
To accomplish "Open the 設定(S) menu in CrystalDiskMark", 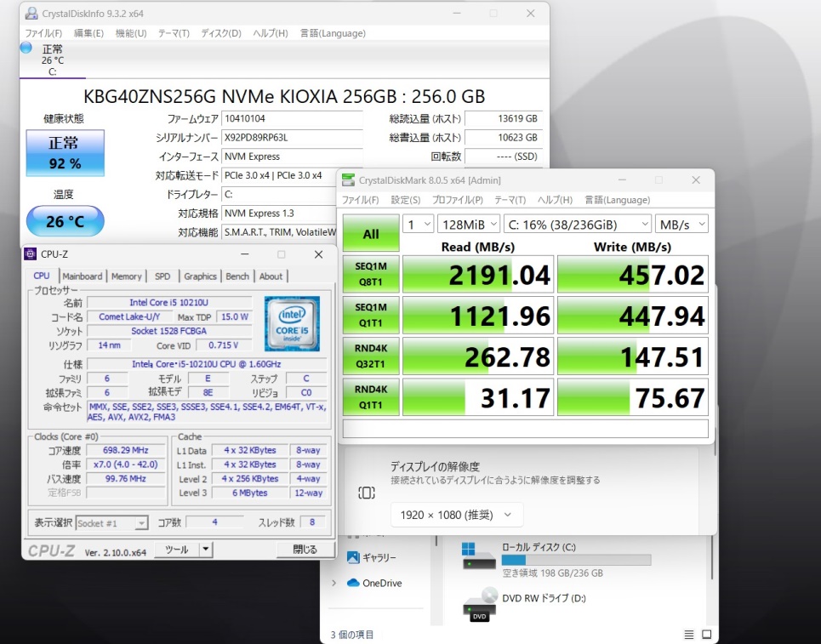I will [405, 200].
